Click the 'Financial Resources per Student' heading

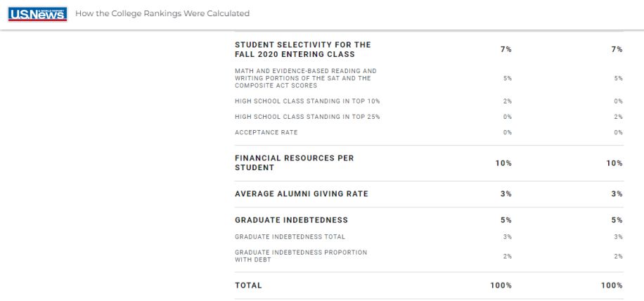point(295,163)
